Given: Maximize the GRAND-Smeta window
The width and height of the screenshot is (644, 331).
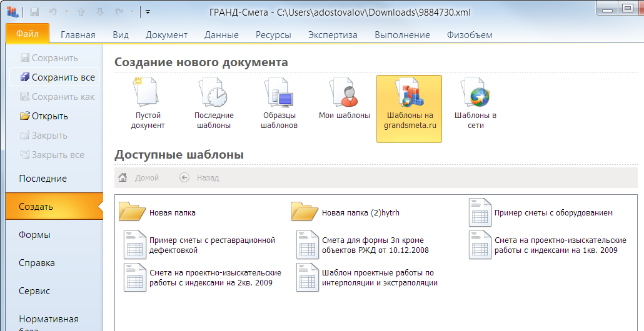Looking at the screenshot, I should 628,7.
